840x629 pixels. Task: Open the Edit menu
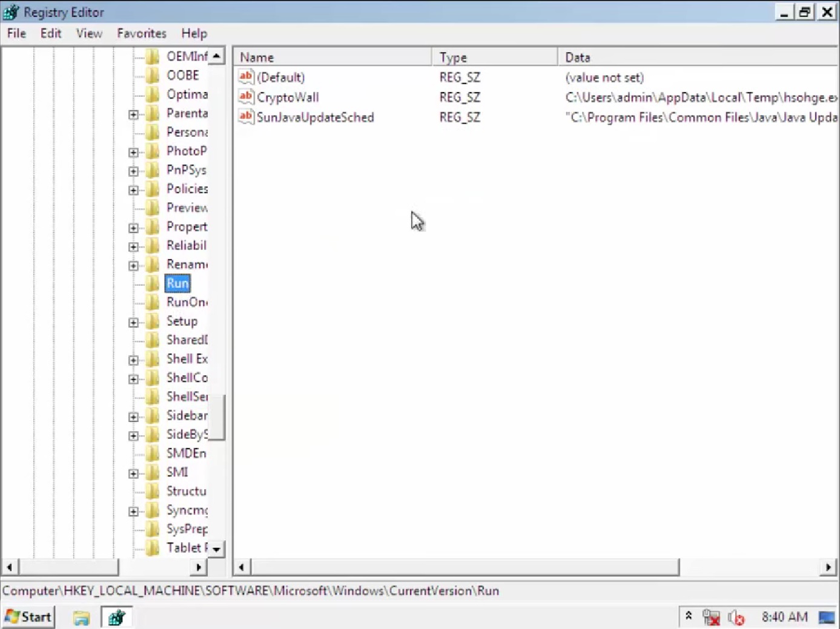pos(51,33)
